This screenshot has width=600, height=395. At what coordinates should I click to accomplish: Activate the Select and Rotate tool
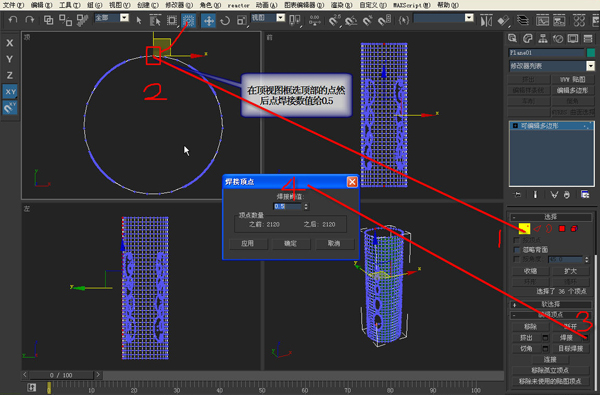[225, 20]
